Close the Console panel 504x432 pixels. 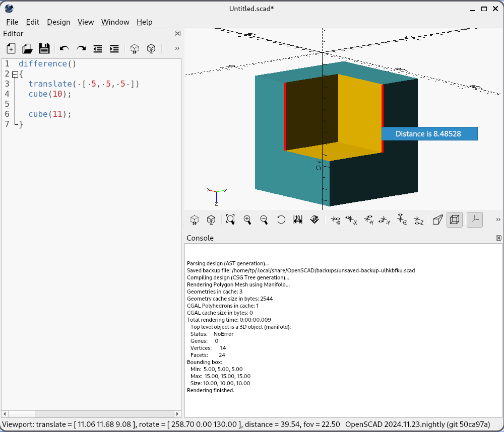[498, 238]
